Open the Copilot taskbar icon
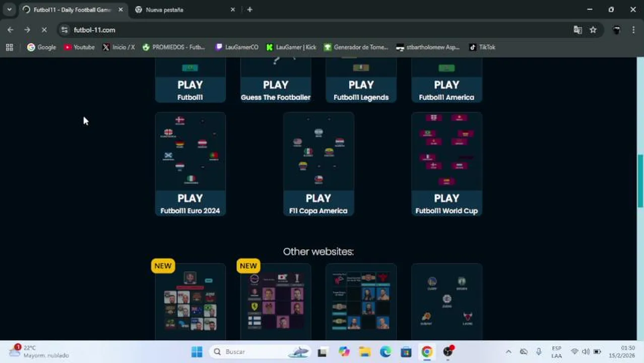 pos(344,351)
